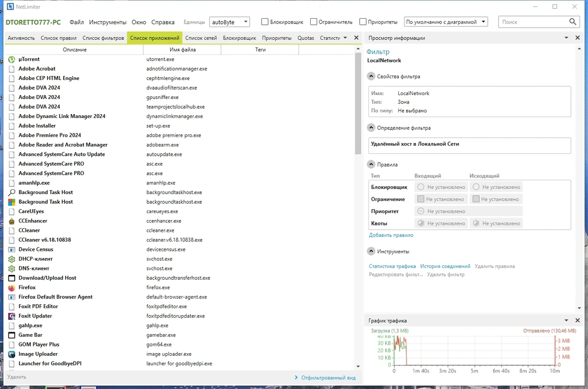This screenshot has width=588, height=389.
Task: Click the GOM Player Plus file icon
Action: (x=12, y=344)
